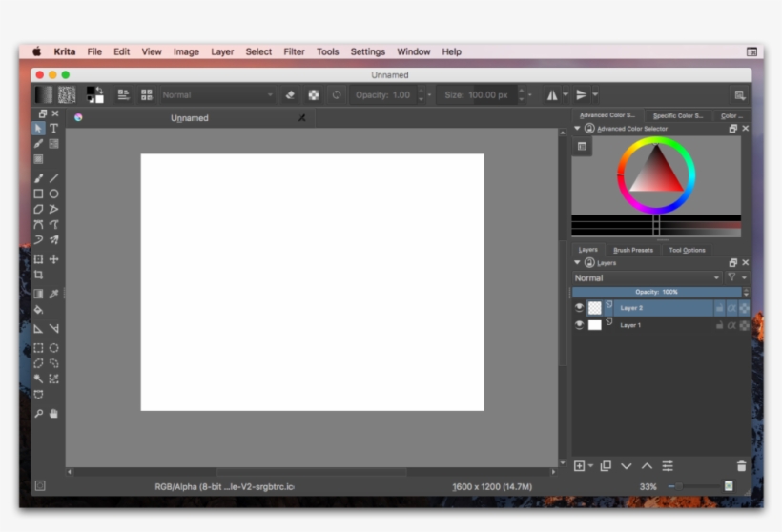Toggle selection display mode in status bar
Screen dimensions: 782x532
[x=40, y=485]
